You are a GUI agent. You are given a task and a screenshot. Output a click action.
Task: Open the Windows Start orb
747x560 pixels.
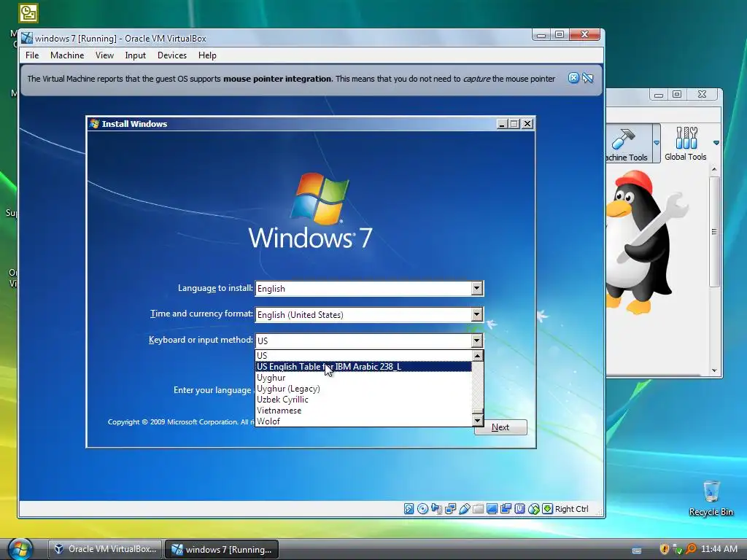pyautogui.click(x=20, y=548)
